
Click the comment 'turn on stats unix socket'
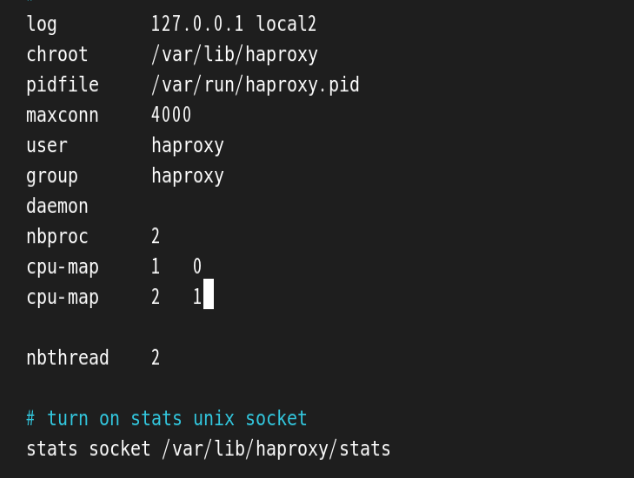coord(177,419)
